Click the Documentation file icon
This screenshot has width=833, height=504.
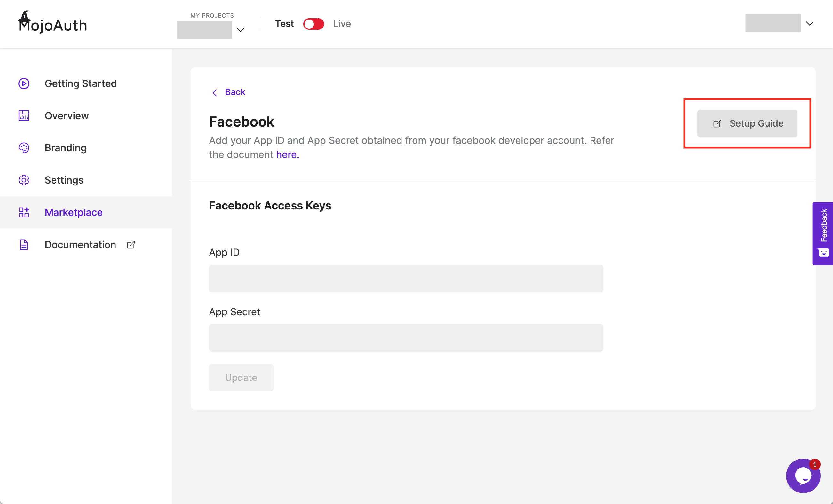click(x=24, y=245)
